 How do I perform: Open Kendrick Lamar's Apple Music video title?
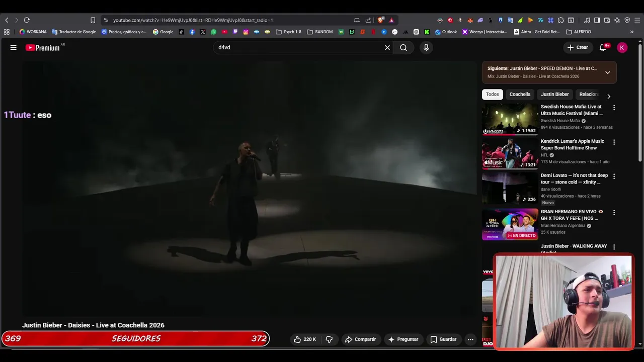click(x=573, y=145)
